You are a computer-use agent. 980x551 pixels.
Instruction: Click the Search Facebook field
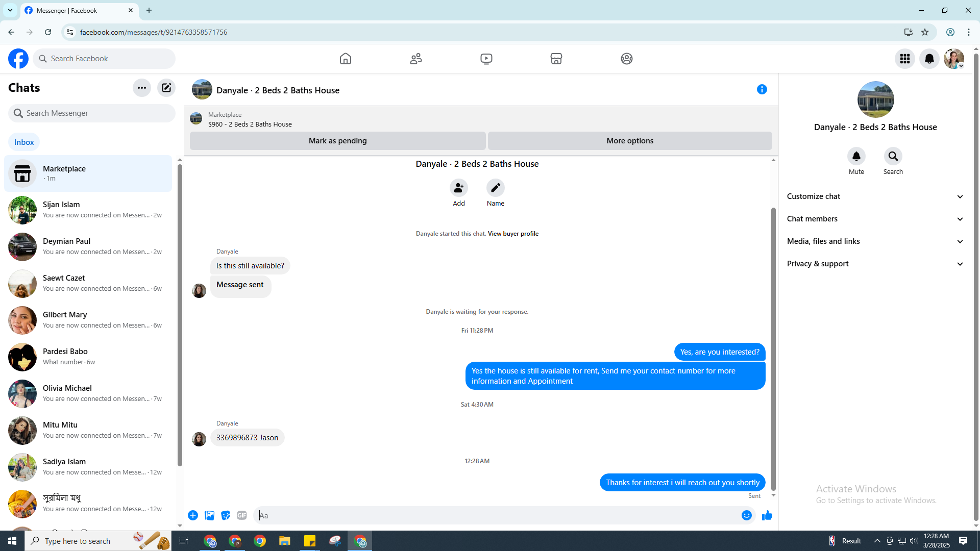(104, 59)
